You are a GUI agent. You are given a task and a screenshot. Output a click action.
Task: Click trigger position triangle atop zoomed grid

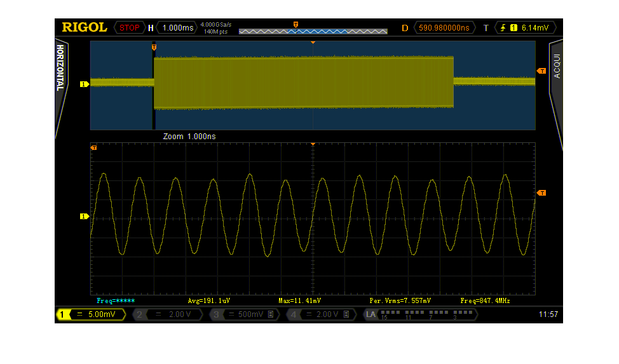(313, 144)
